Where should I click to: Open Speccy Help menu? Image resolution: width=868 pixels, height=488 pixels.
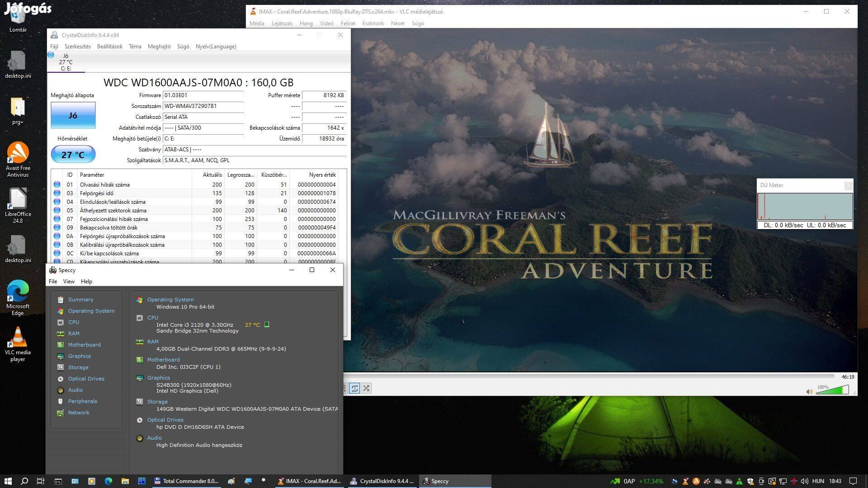pyautogui.click(x=86, y=282)
